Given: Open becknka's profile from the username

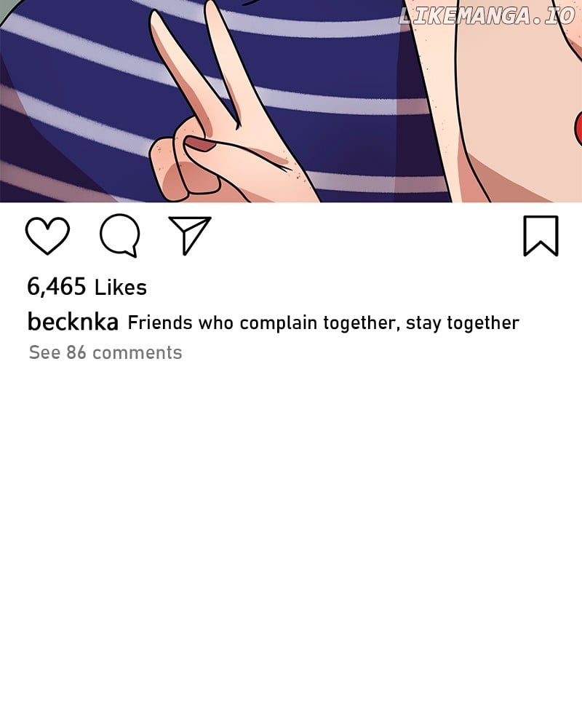Looking at the screenshot, I should 73,321.
